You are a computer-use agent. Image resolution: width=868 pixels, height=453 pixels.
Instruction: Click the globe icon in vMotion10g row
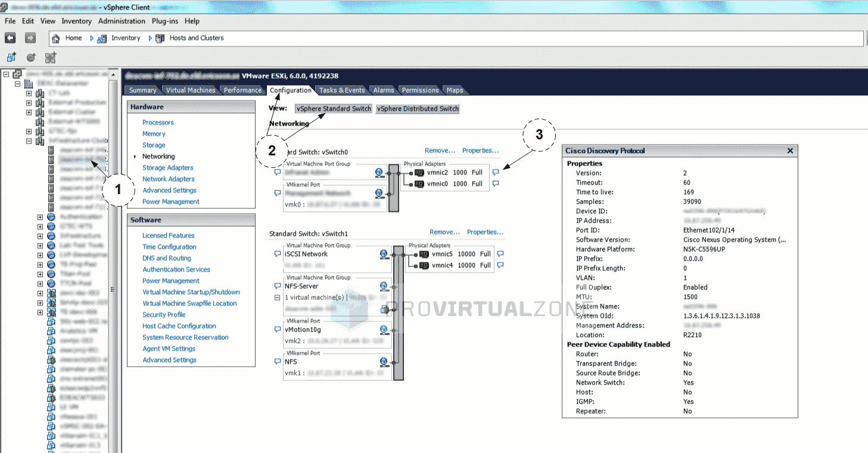pyautogui.click(x=384, y=330)
